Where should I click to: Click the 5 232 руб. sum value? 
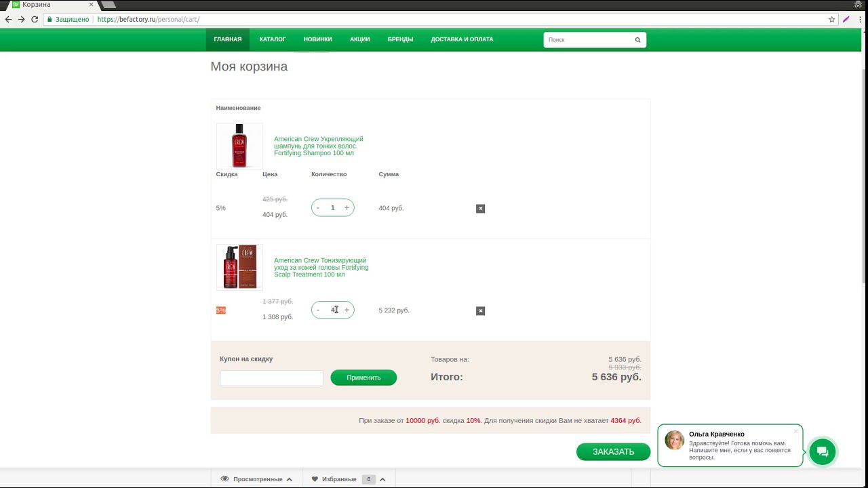(394, 310)
